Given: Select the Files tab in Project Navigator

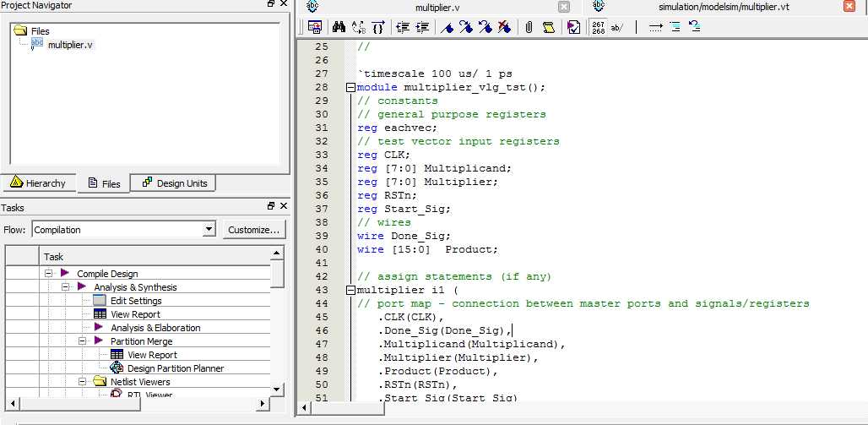Looking at the screenshot, I should coord(104,183).
